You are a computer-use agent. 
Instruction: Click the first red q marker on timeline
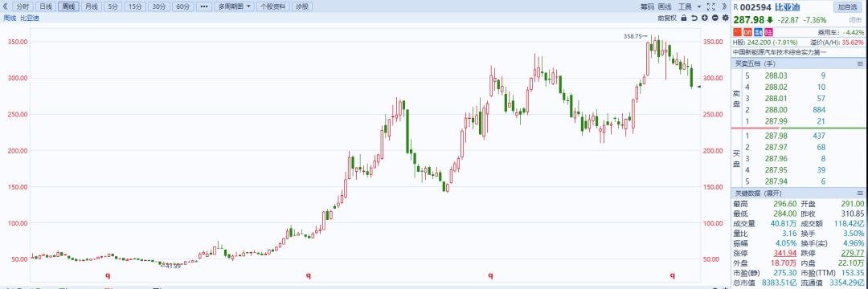point(108,275)
